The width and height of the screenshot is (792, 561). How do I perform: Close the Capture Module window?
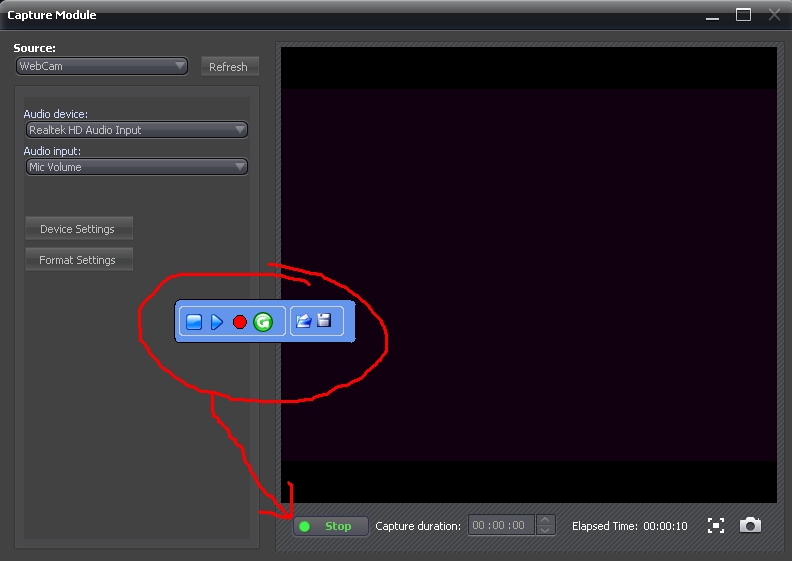774,15
